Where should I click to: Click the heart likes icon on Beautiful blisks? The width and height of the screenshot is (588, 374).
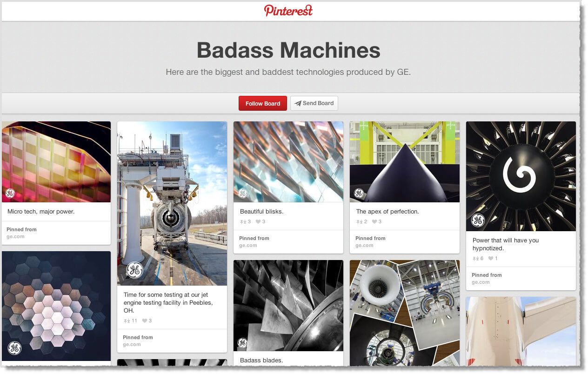tap(258, 222)
